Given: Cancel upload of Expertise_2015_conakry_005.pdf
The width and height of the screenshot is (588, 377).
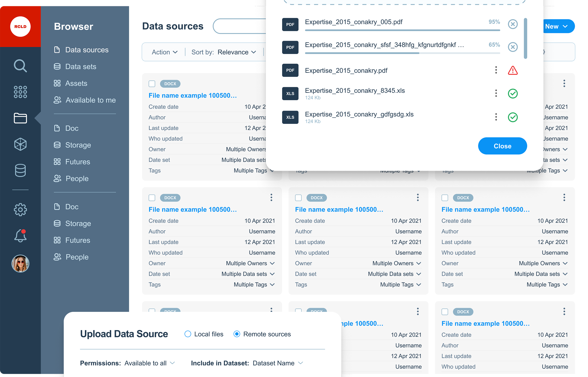Looking at the screenshot, I should [x=512, y=24].
